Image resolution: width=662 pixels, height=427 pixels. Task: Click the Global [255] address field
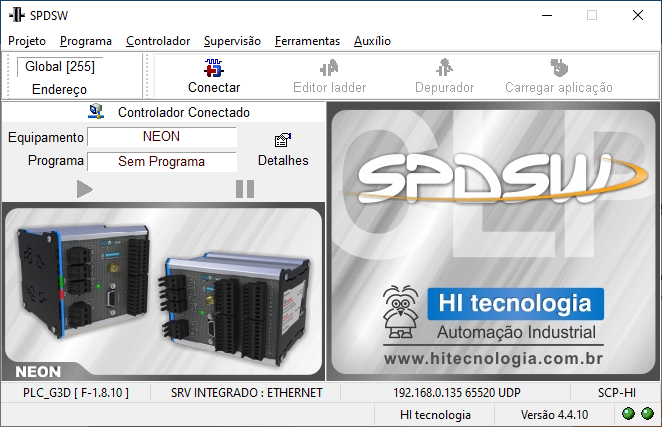pyautogui.click(x=60, y=66)
